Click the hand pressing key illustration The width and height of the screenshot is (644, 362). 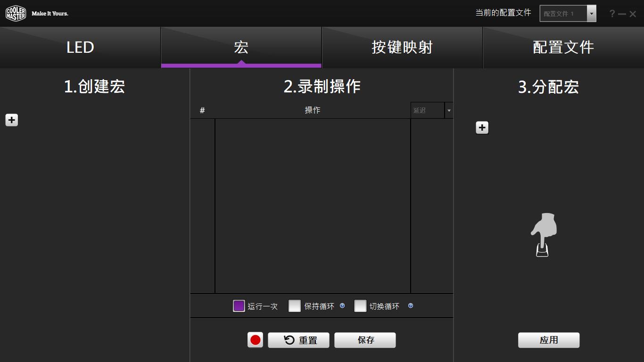click(543, 236)
